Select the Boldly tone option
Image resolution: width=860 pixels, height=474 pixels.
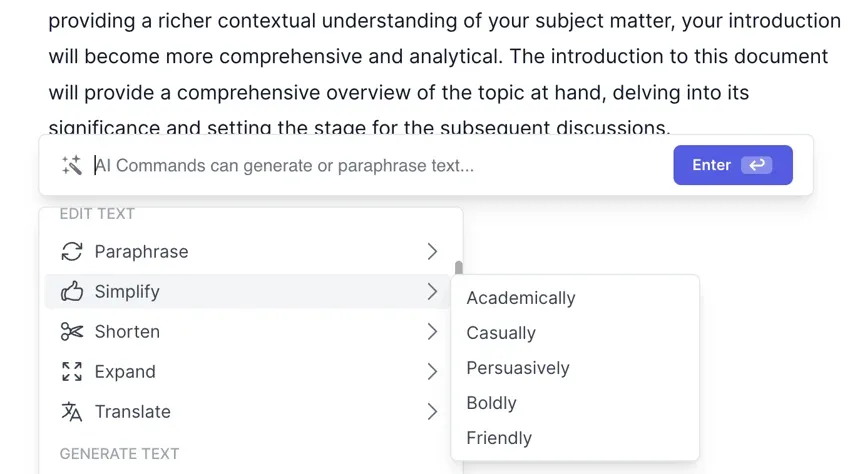click(491, 403)
